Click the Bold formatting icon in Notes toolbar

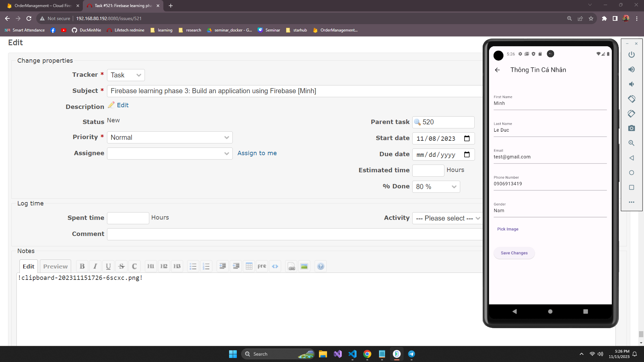coord(82,266)
